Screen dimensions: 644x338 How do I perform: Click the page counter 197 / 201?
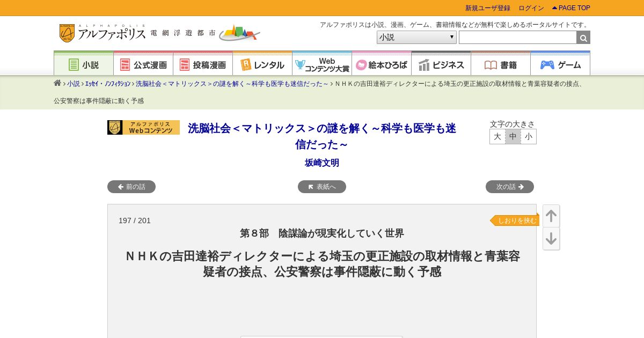[x=135, y=221]
